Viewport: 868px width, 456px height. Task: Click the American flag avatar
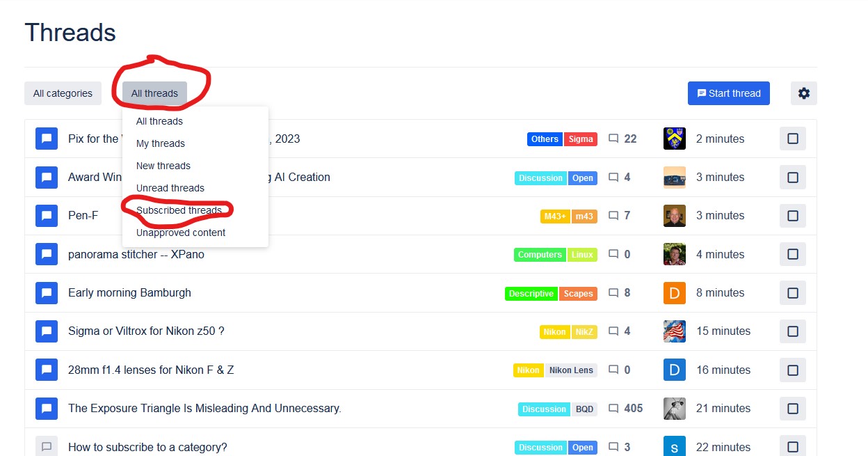click(674, 331)
